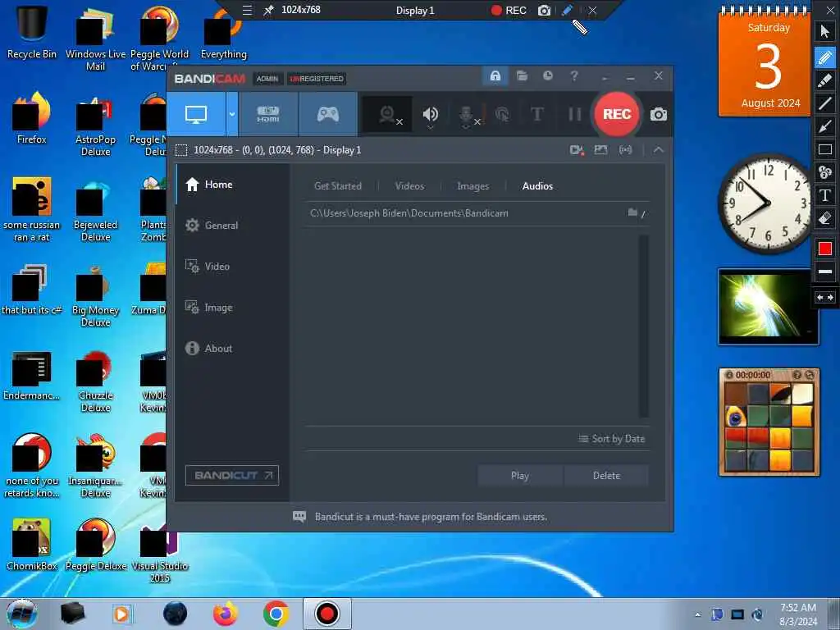
Task: Select the Audios tab
Action: click(x=537, y=186)
